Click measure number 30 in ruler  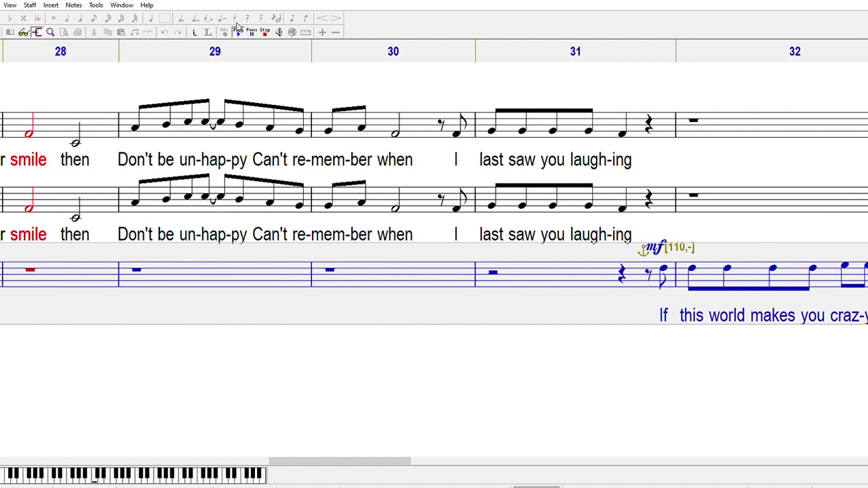point(393,52)
